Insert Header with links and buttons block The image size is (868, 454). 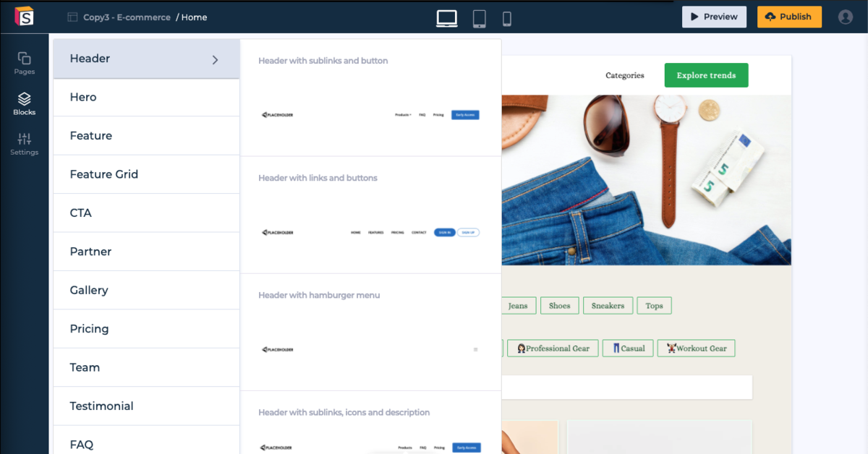coord(370,215)
